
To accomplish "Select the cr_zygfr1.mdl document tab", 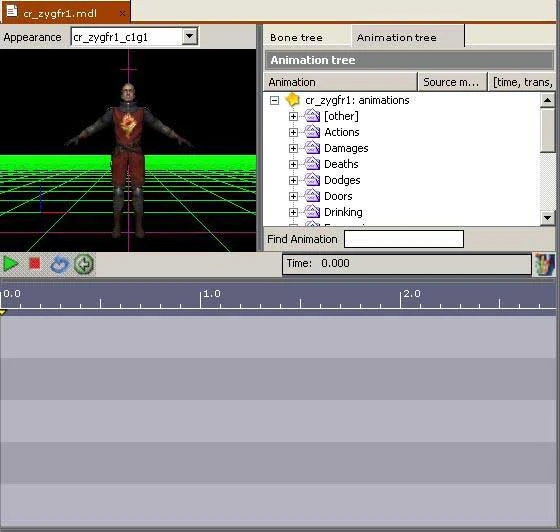I will point(65,12).
